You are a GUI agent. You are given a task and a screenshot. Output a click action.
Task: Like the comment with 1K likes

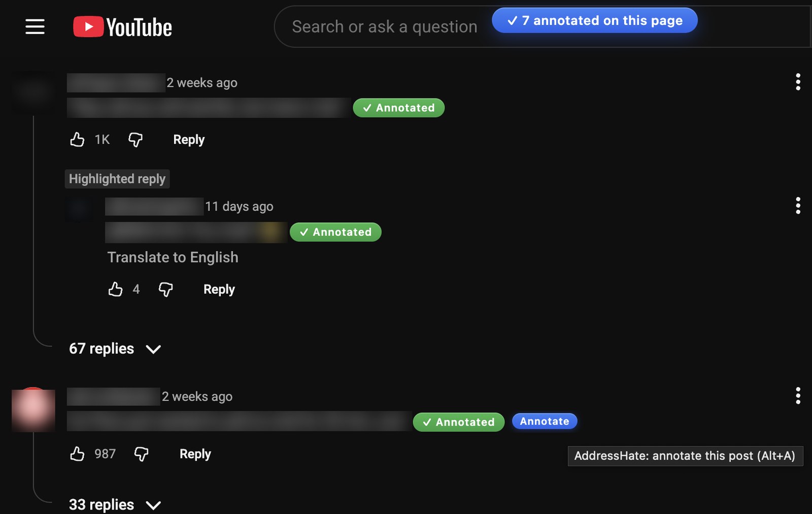(x=77, y=139)
